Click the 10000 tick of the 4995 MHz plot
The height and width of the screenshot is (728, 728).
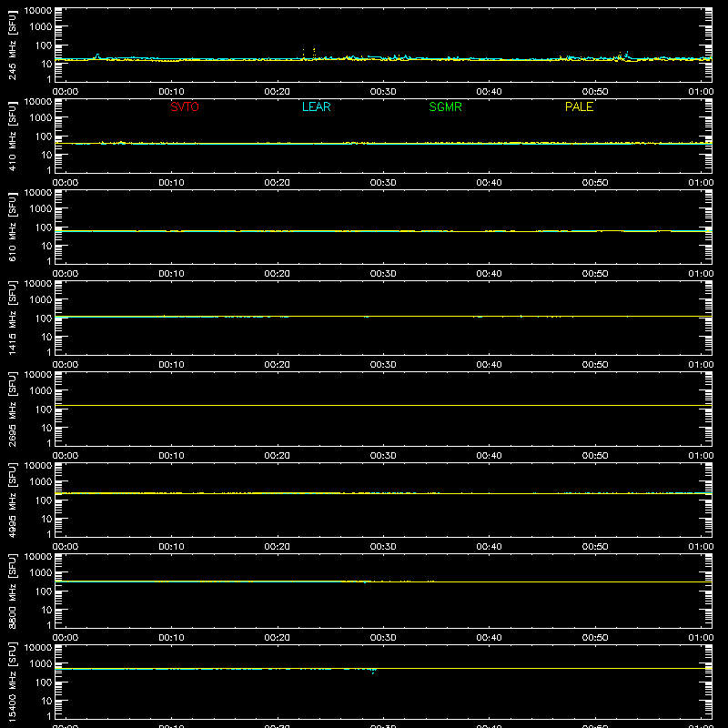pyautogui.click(x=38, y=466)
